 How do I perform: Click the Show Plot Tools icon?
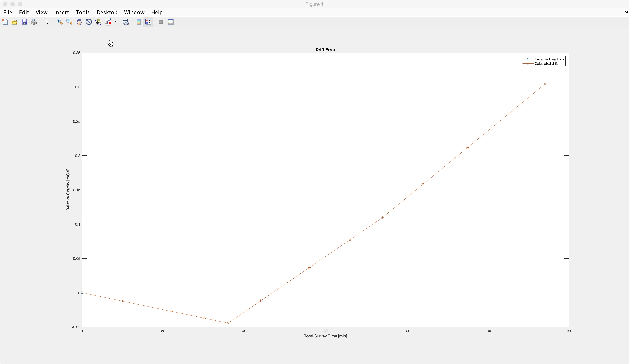point(171,22)
